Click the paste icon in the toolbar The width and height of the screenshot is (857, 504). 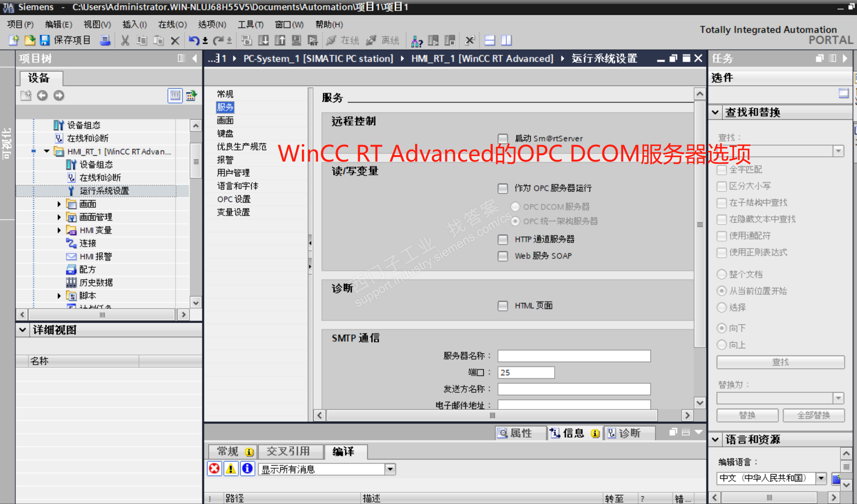(x=158, y=41)
